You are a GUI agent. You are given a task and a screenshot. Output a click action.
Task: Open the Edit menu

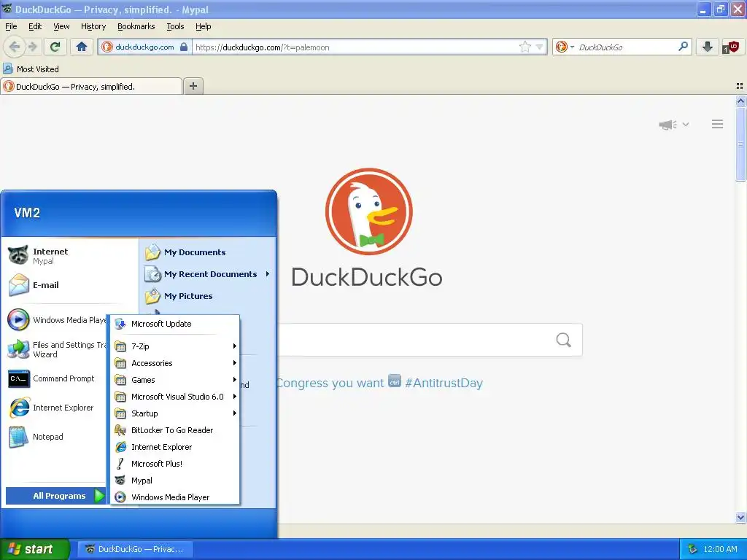coord(35,26)
